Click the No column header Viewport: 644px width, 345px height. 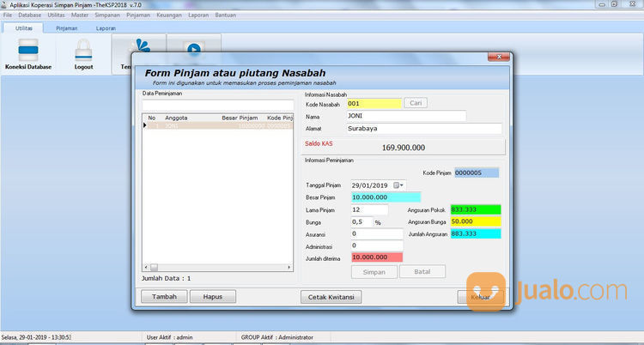[x=151, y=118]
